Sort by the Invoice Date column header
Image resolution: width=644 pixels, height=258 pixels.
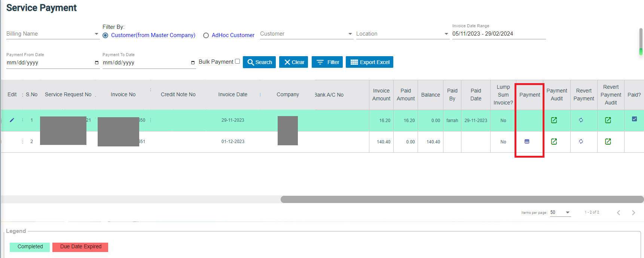click(x=233, y=95)
